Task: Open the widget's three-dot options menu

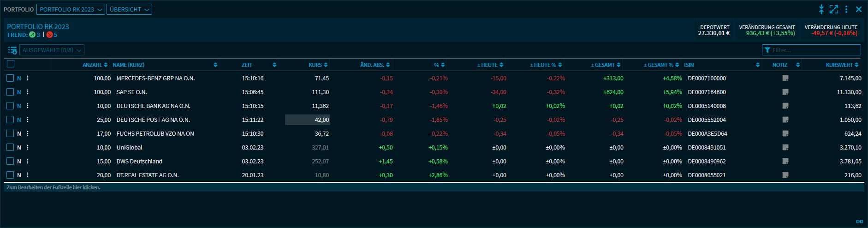Action: click(846, 9)
